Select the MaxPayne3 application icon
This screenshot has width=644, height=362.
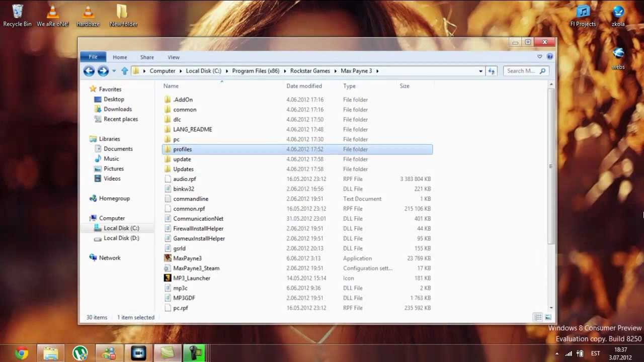click(x=168, y=258)
